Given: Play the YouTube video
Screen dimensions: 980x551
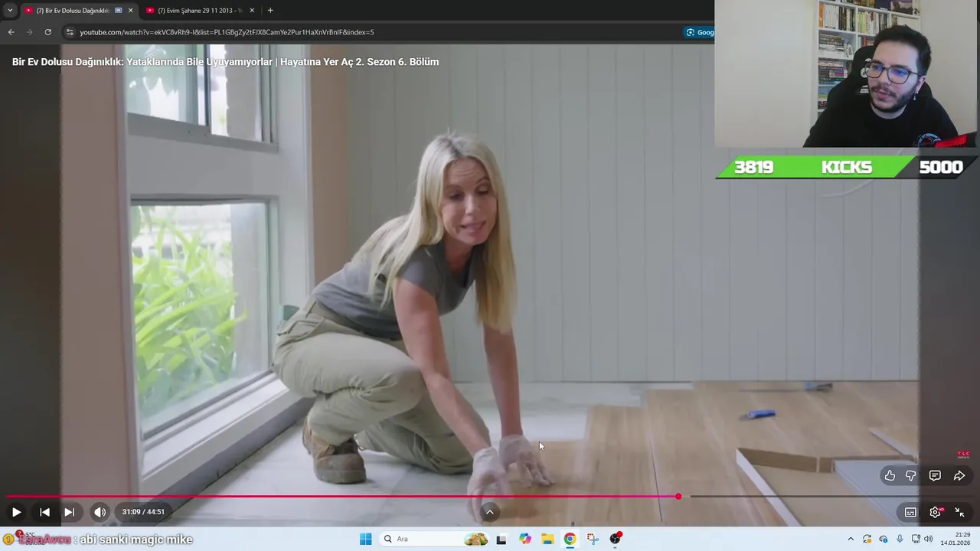Looking at the screenshot, I should (x=16, y=512).
